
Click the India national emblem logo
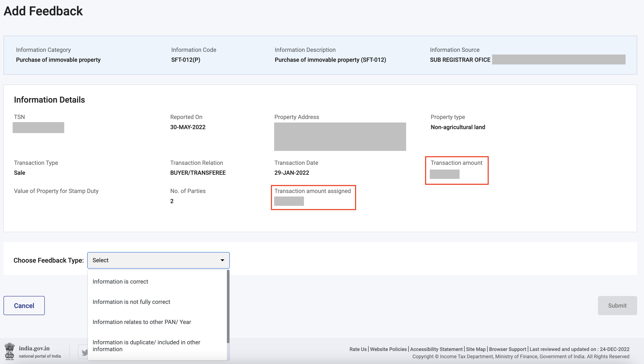pyautogui.click(x=10, y=351)
